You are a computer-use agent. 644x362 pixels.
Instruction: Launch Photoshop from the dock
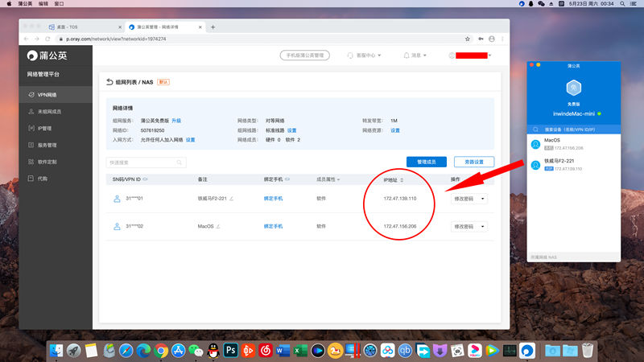click(x=230, y=351)
